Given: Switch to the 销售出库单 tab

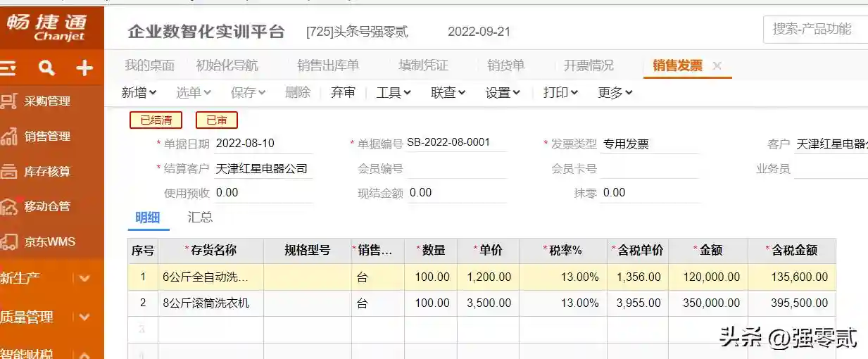Looking at the screenshot, I should pyautogui.click(x=328, y=65).
